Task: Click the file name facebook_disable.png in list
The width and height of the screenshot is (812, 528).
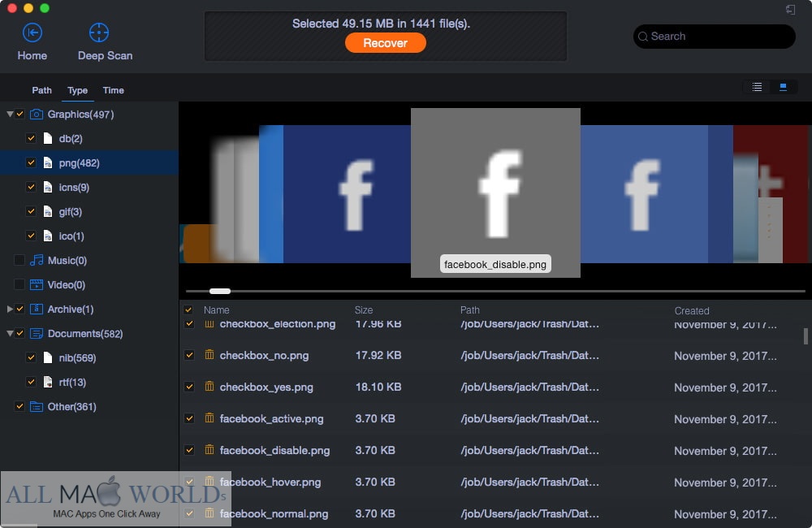Action: 275,450
